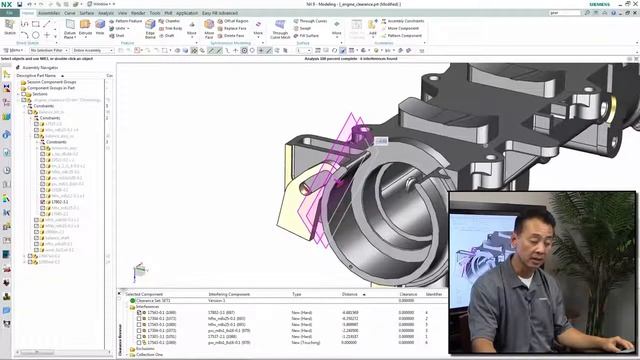640x360 pixels.
Task: Select the Datum Plane tool
Action: [70, 29]
